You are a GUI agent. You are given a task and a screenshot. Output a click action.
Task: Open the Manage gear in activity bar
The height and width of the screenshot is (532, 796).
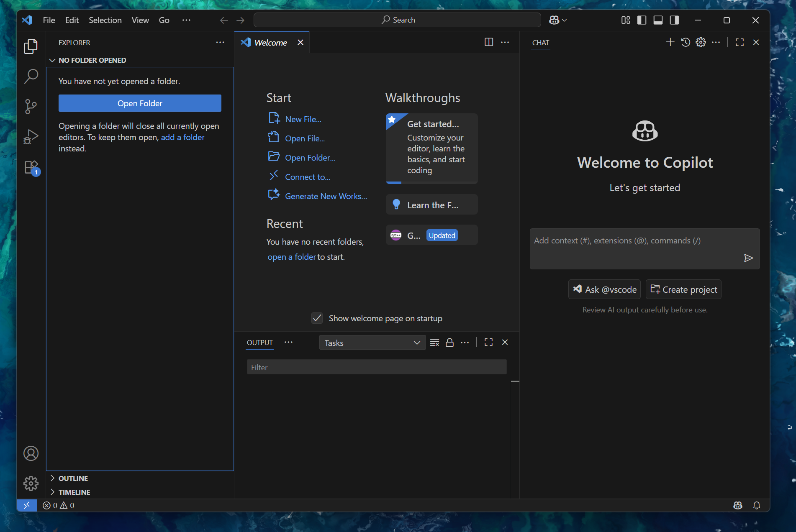[31, 483]
